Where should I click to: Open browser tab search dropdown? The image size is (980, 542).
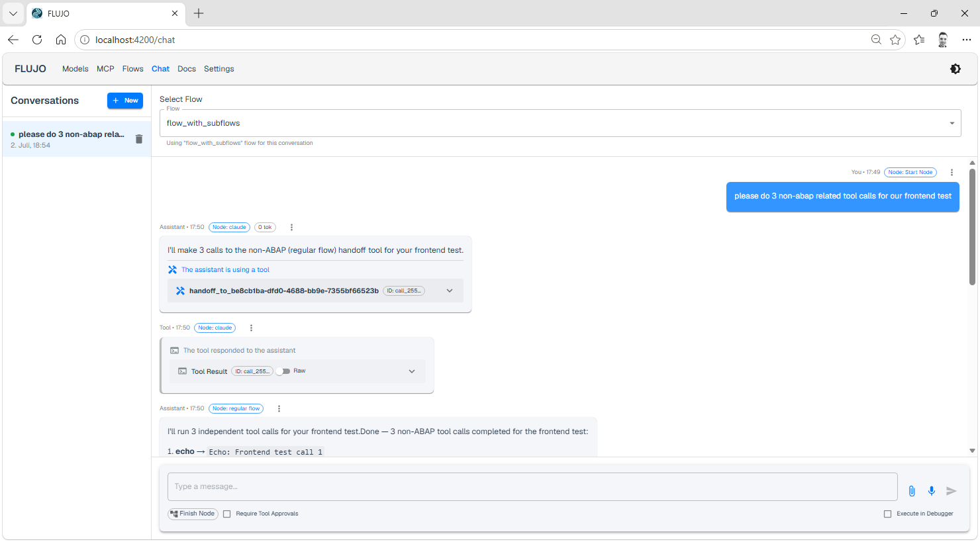click(13, 13)
